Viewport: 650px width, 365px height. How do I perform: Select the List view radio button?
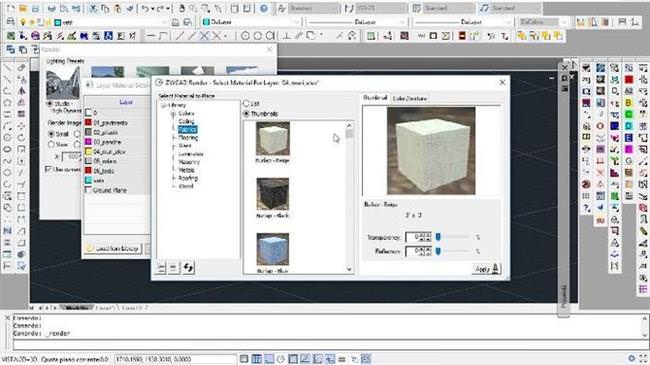point(247,103)
